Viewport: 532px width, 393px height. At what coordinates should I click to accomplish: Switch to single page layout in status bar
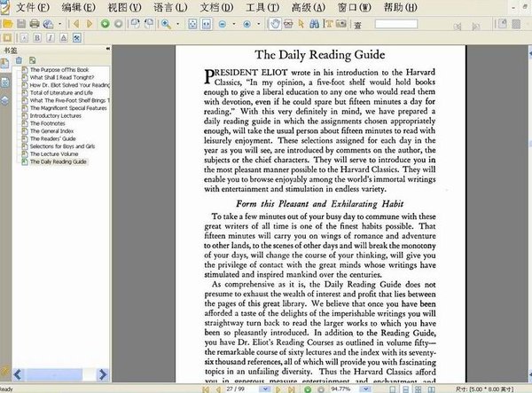[x=393, y=389]
